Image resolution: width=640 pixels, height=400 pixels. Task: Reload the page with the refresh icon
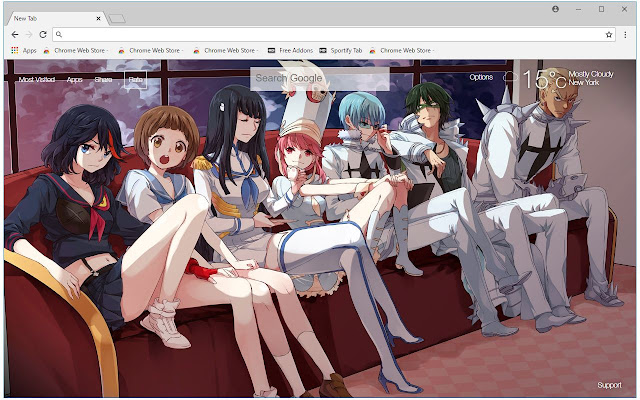click(x=43, y=35)
